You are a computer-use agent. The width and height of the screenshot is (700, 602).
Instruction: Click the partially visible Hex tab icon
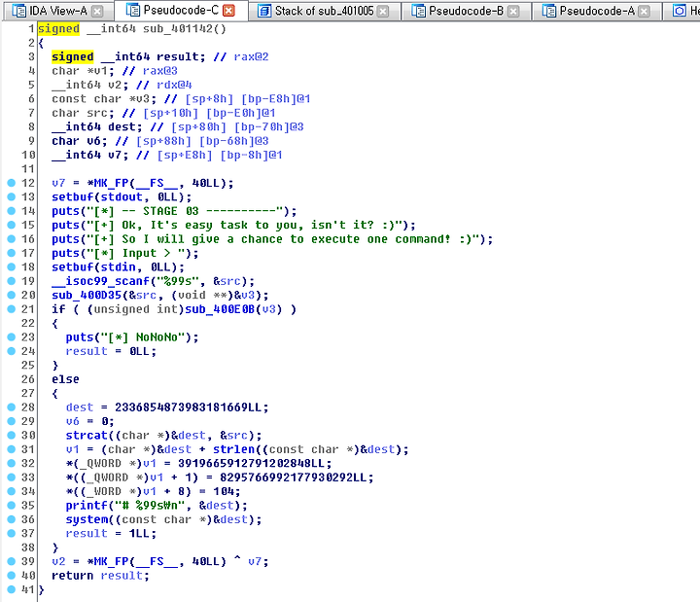pos(680,11)
